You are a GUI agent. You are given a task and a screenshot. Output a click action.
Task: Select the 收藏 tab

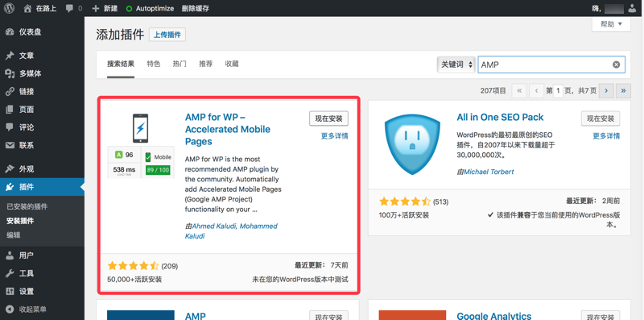tap(232, 64)
